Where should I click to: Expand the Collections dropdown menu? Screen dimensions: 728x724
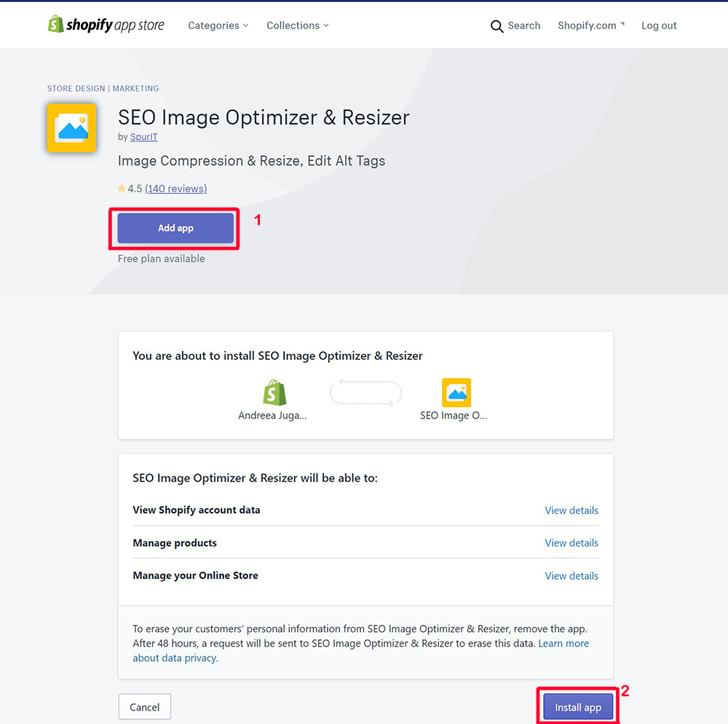(x=298, y=25)
